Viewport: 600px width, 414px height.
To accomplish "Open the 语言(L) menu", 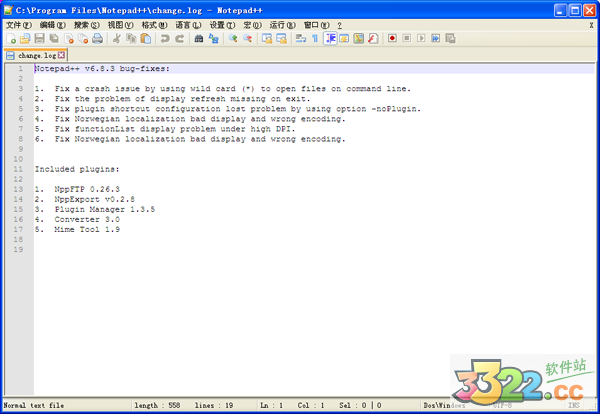I will [188, 25].
